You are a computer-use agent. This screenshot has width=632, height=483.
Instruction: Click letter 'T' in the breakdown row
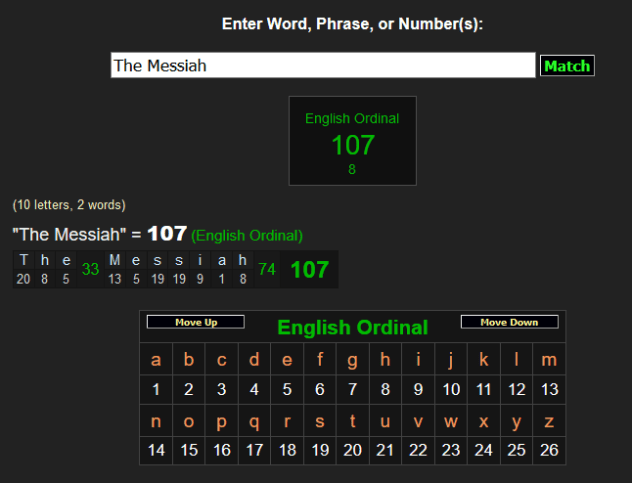coord(24,261)
